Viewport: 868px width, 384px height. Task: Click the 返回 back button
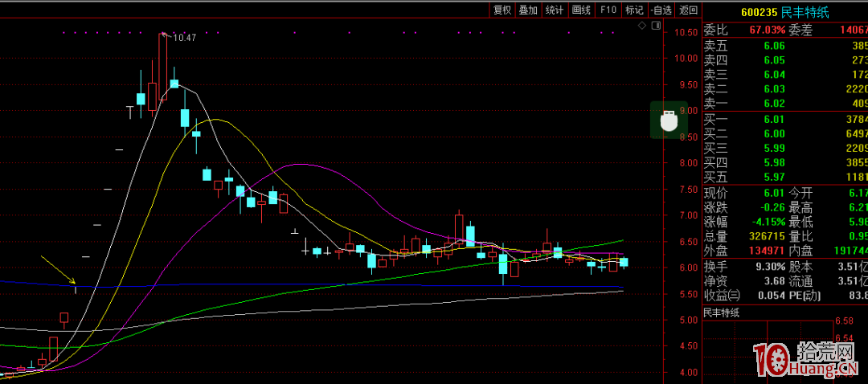click(688, 10)
